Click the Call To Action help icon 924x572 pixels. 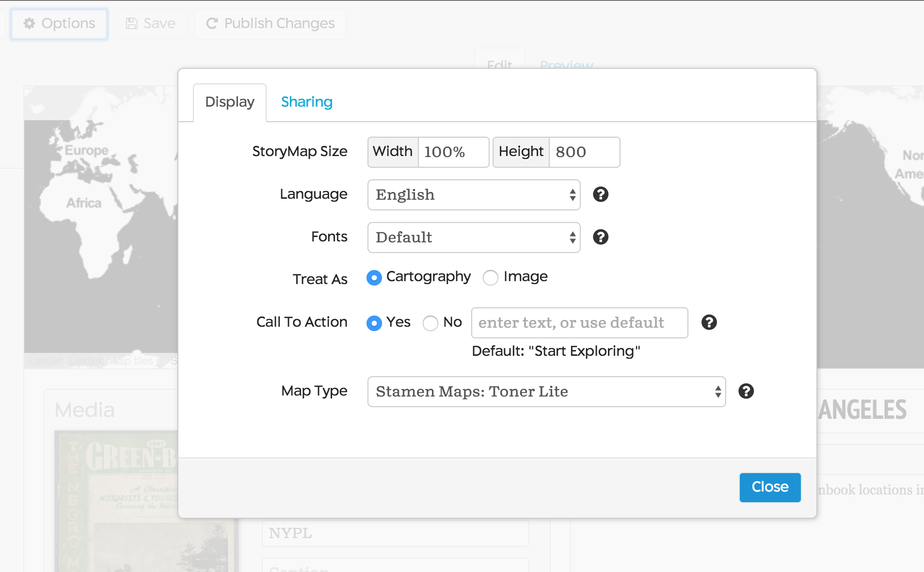click(x=709, y=322)
